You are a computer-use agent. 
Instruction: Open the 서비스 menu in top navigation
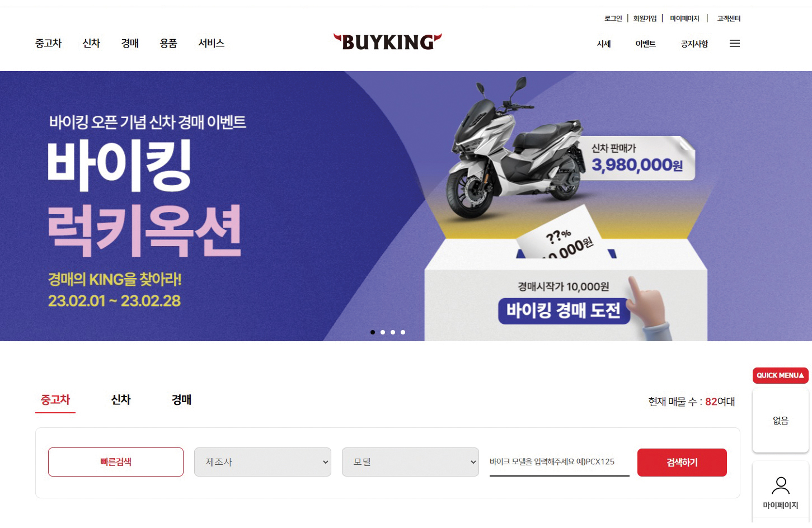(211, 43)
